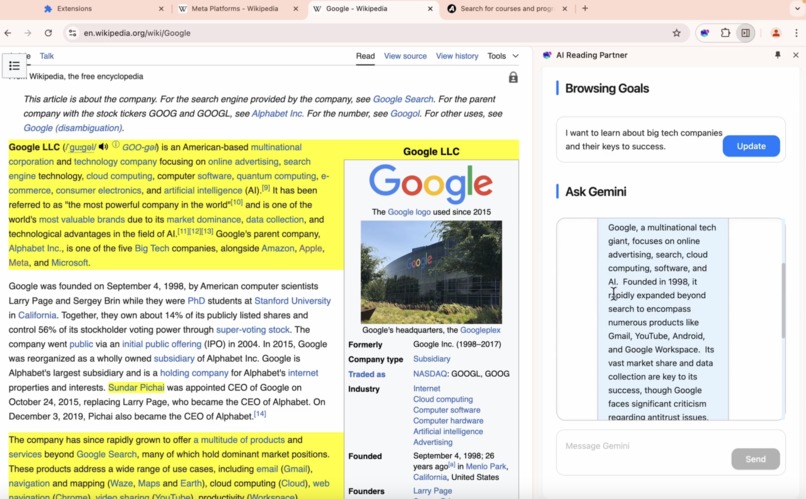Switch to the Search for courses tab

coord(506,9)
